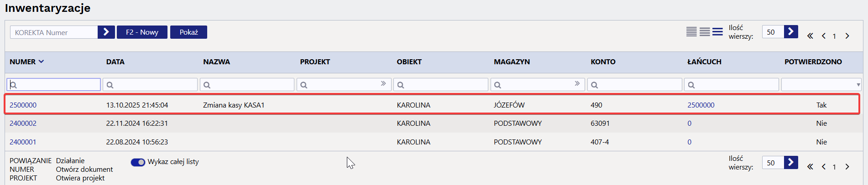The width and height of the screenshot is (868, 185).
Task: Open the PROJEKT filter lookup double-chevron
Action: click(x=383, y=84)
